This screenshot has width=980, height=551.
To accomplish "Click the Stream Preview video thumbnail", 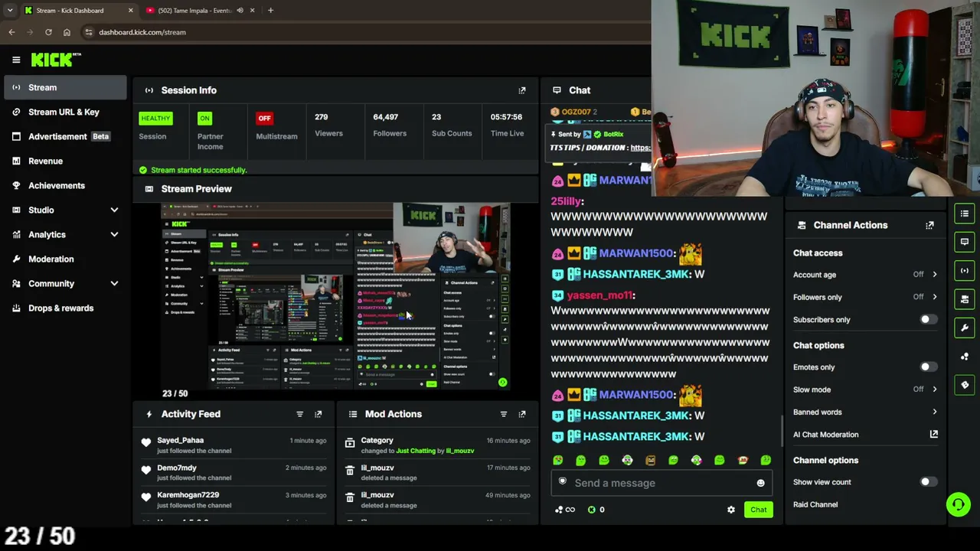I will (335, 296).
